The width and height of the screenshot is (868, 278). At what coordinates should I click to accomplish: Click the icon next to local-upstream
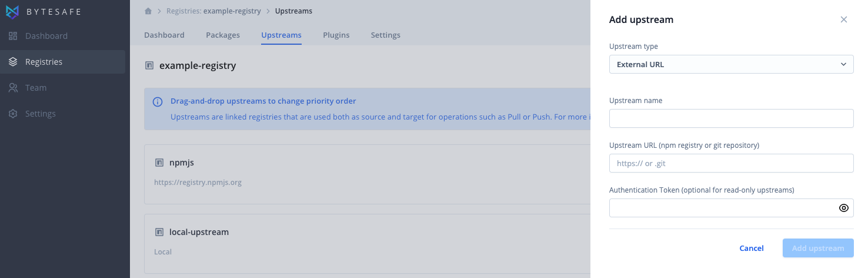(159, 232)
